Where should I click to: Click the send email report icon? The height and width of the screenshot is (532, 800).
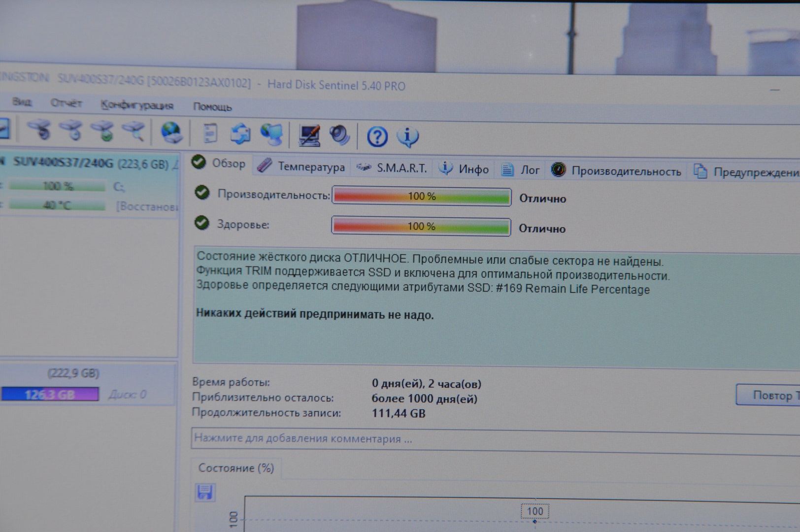click(240, 134)
